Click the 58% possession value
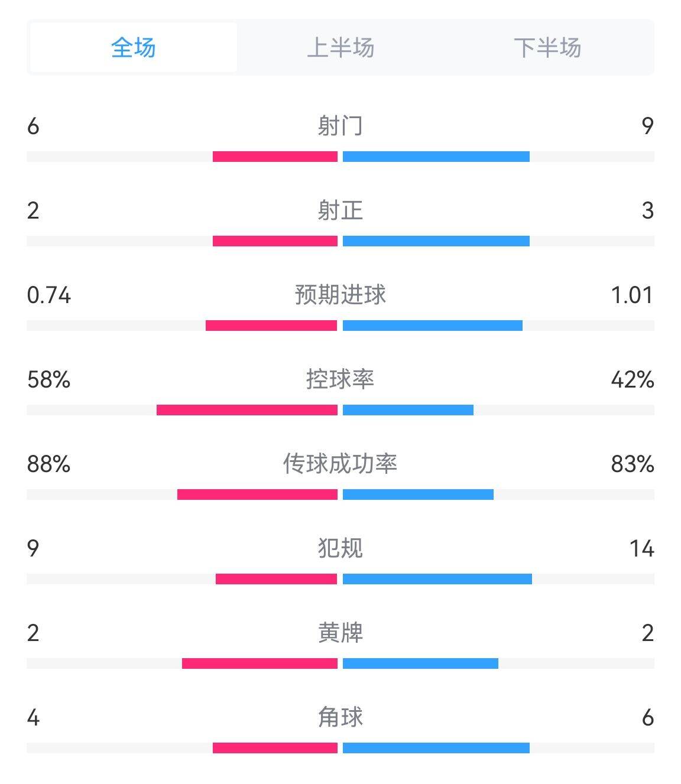The width and height of the screenshot is (681, 784). click(49, 379)
